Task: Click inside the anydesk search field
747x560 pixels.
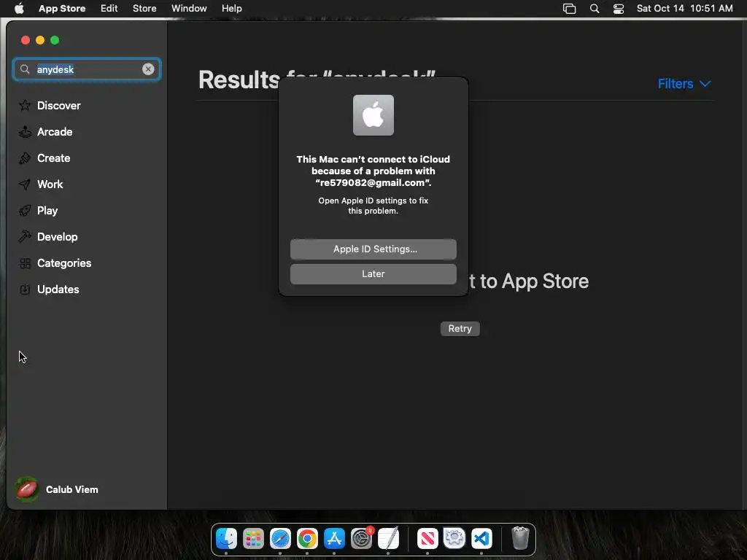Action: [87, 69]
